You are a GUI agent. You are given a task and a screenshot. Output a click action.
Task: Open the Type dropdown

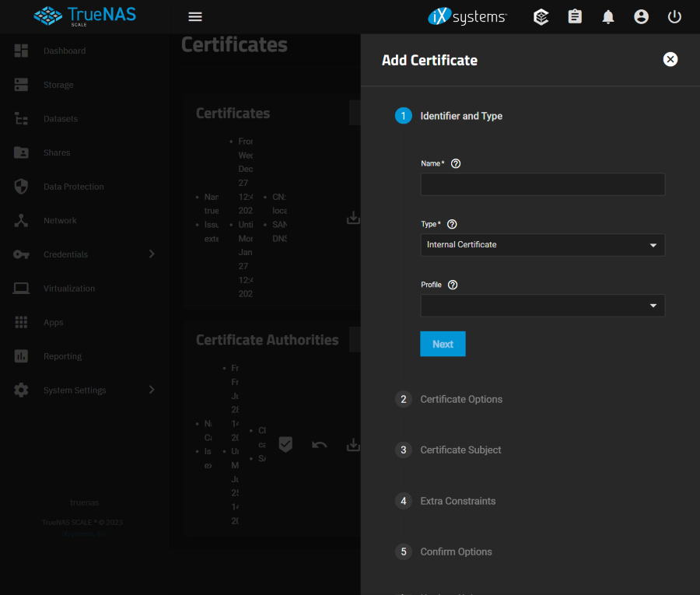(542, 245)
